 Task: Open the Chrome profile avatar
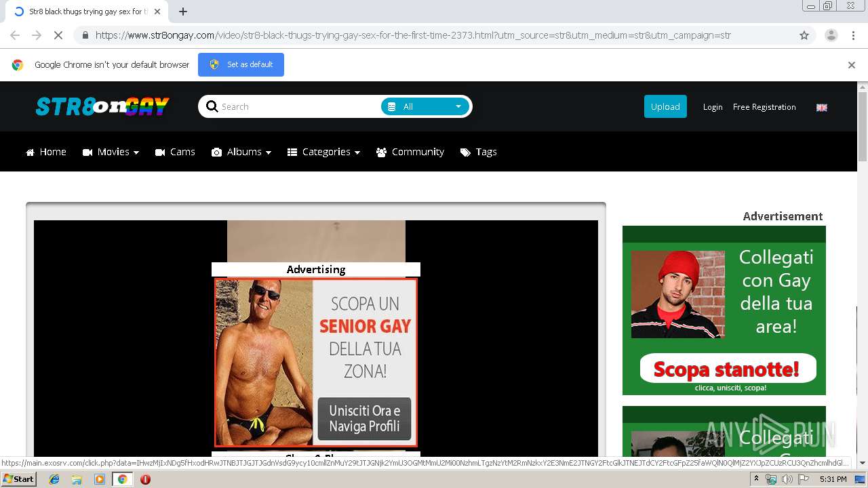(831, 35)
